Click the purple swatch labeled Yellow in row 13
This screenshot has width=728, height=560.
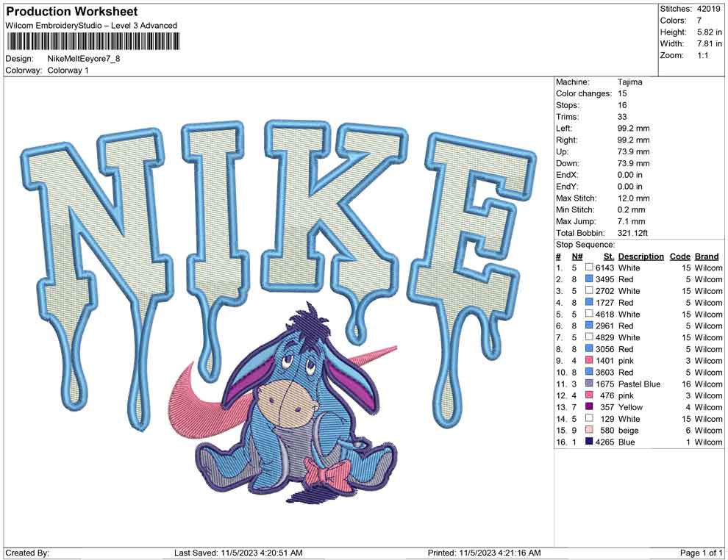[589, 406]
